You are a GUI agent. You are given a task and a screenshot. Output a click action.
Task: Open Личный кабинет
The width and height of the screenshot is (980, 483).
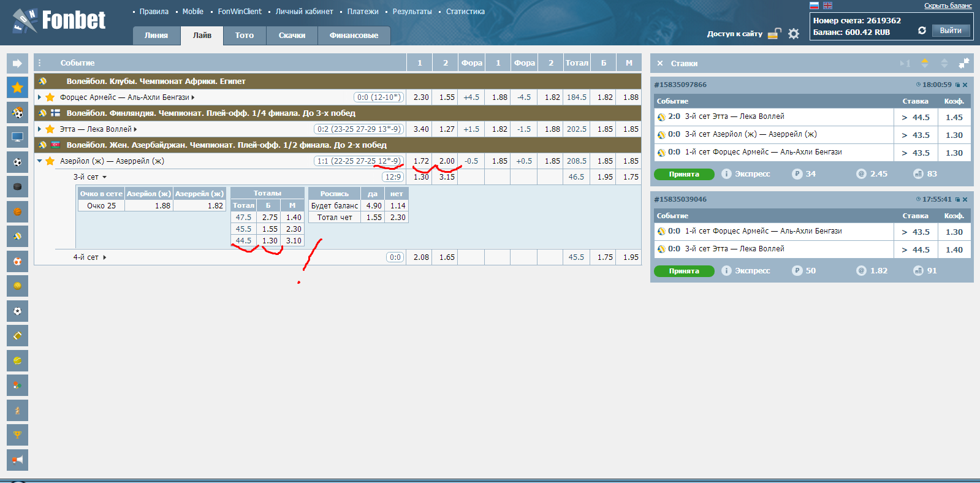tap(305, 12)
